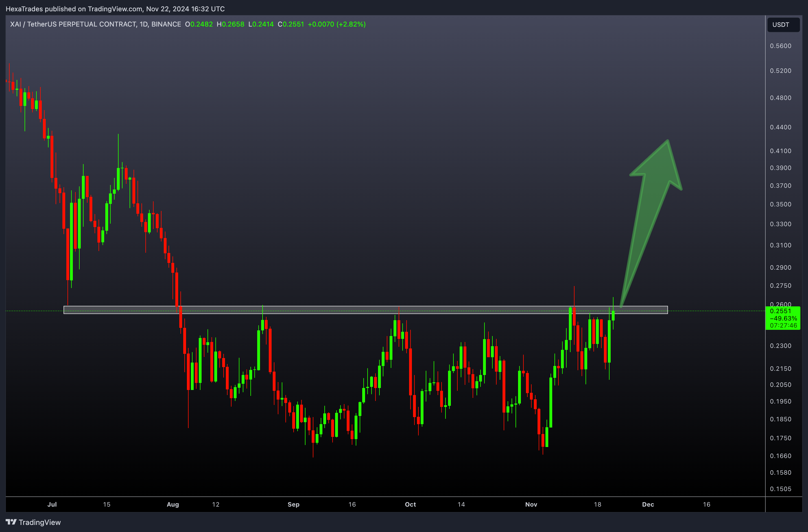Click the 0.1580 price axis label
The height and width of the screenshot is (532, 808).
pyautogui.click(x=781, y=473)
